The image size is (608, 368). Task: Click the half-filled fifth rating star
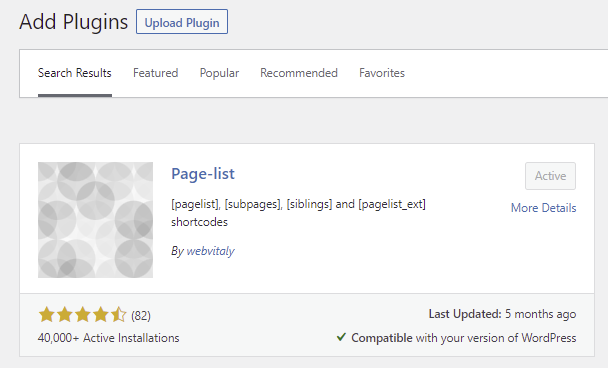118,314
